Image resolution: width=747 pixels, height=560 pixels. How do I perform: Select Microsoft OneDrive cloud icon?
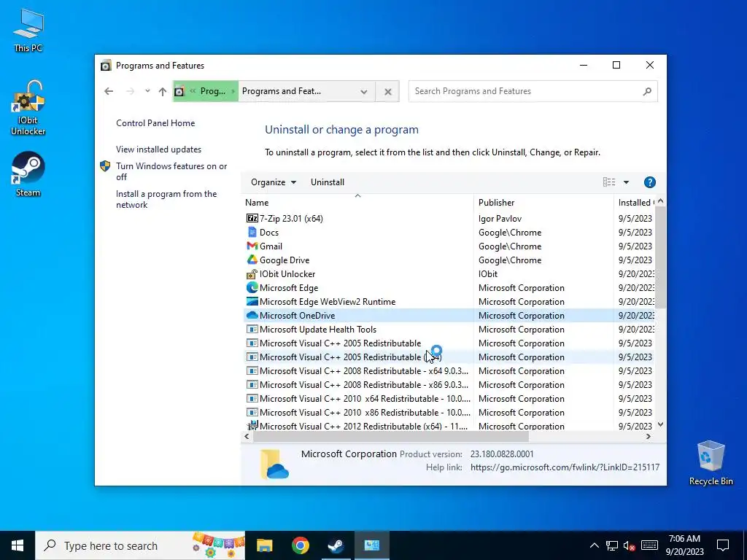tap(252, 315)
